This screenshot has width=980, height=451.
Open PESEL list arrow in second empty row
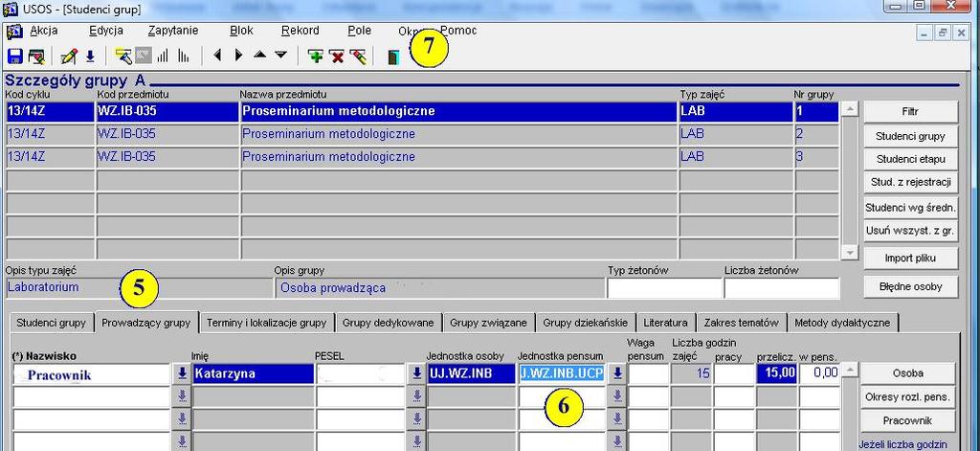(417, 396)
